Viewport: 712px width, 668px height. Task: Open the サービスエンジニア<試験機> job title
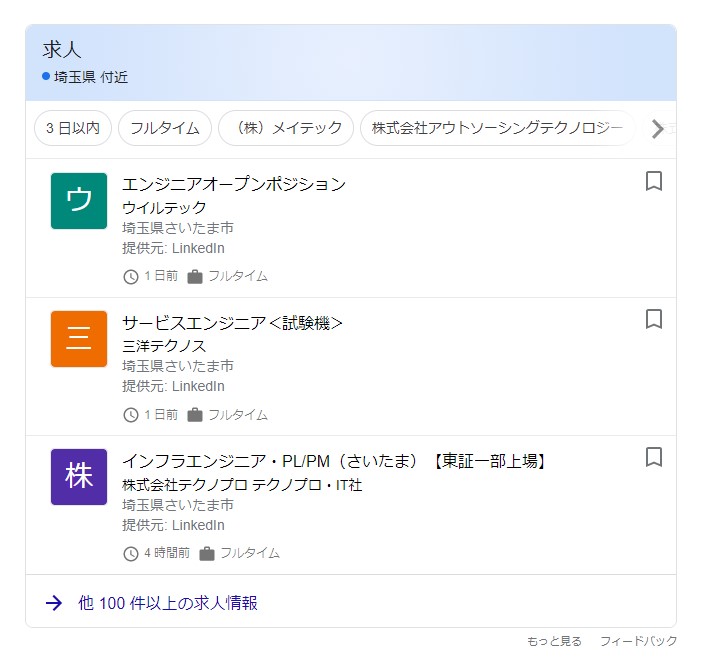pyautogui.click(x=232, y=323)
